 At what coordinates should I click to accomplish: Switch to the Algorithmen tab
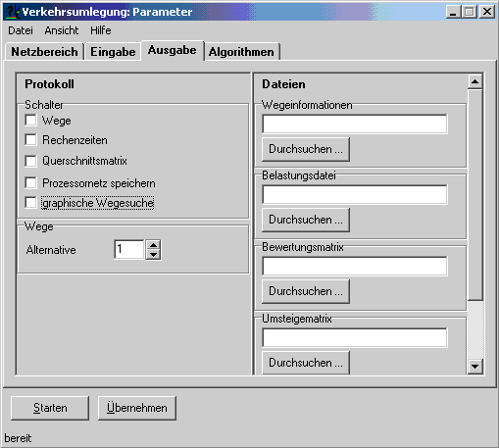point(241,52)
